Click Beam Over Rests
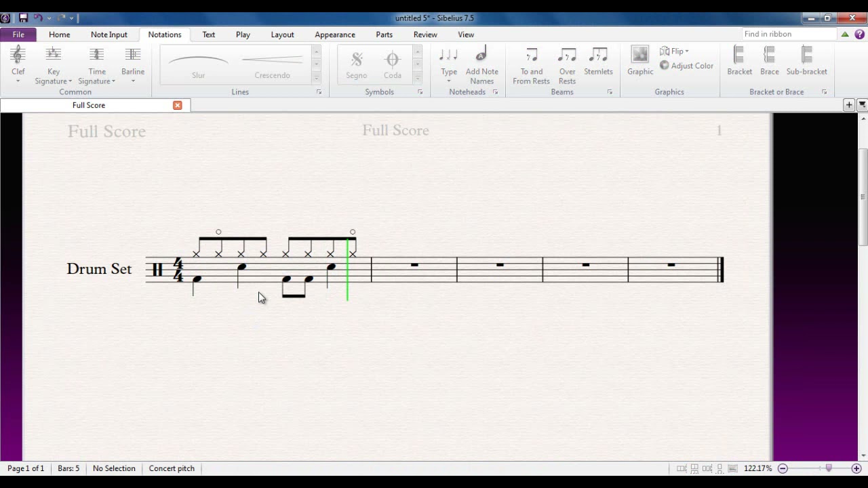The width and height of the screenshot is (868, 488). pyautogui.click(x=567, y=65)
